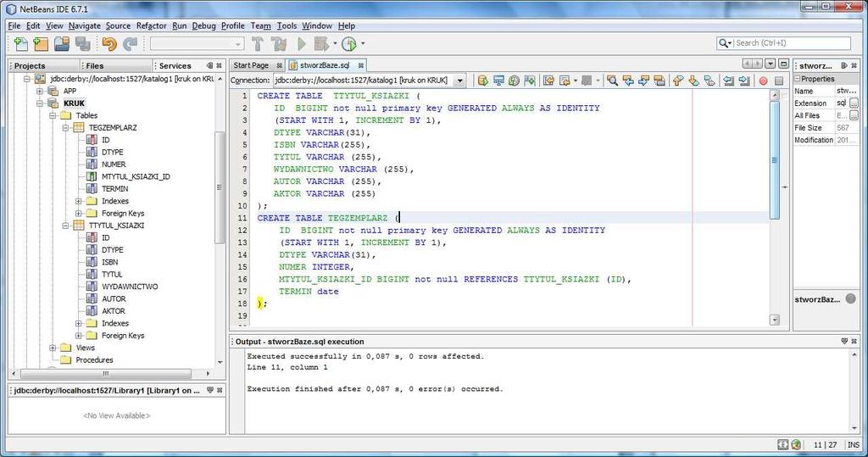Close the stworzBaze.sql tab
The width and height of the screenshot is (868, 457).
361,65
